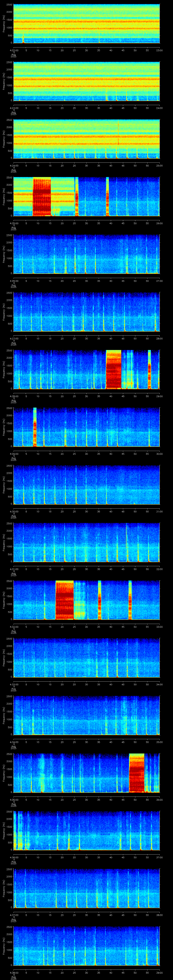Click the "4:32:00" start time label
Screen dimensions: 173x980
tap(14, 627)
